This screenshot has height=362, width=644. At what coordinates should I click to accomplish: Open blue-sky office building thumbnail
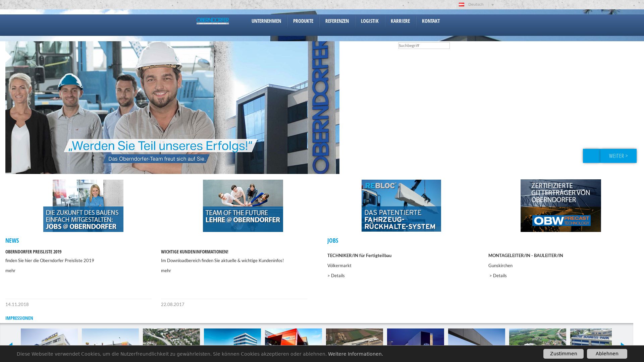232,337
